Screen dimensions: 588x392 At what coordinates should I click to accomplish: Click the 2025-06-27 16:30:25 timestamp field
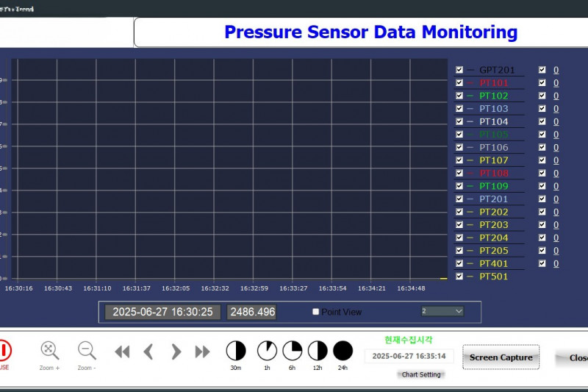tap(162, 312)
